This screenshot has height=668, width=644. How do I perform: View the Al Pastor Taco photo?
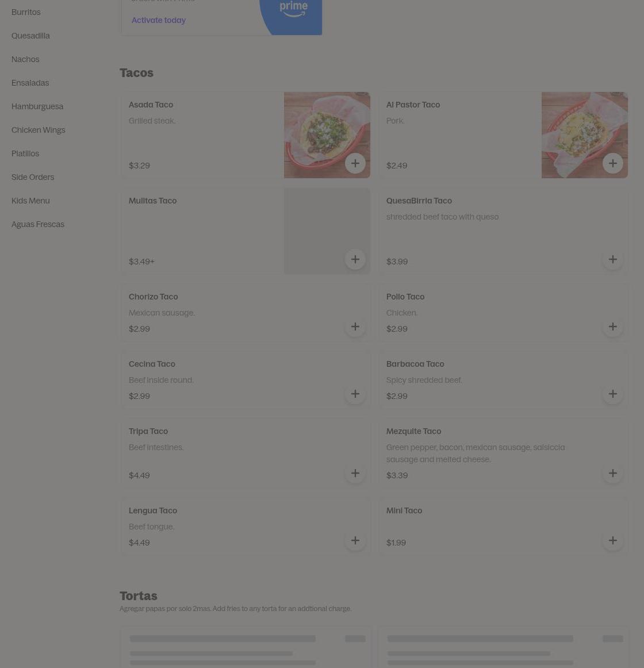coord(584,135)
